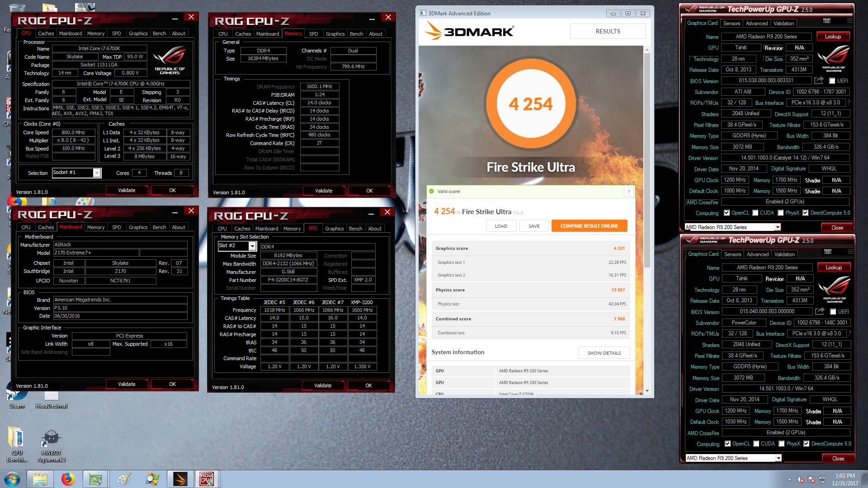Launch Firefox from the taskbar

(68, 479)
